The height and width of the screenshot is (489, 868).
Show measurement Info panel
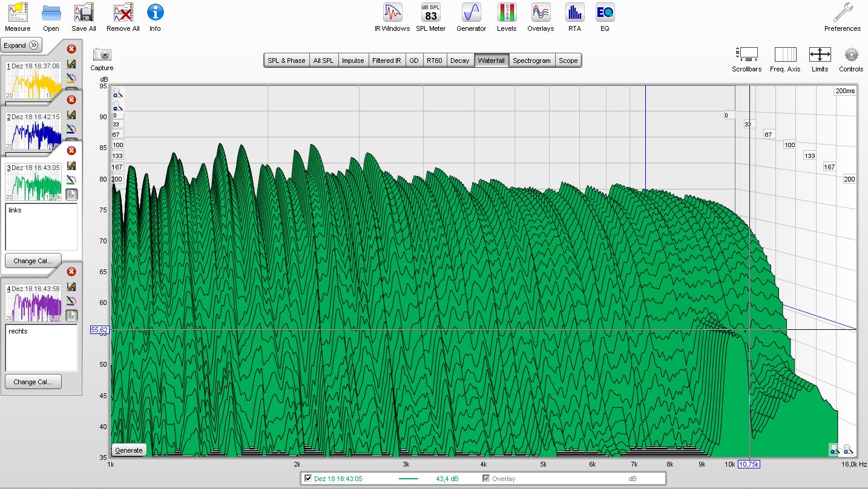tap(155, 17)
